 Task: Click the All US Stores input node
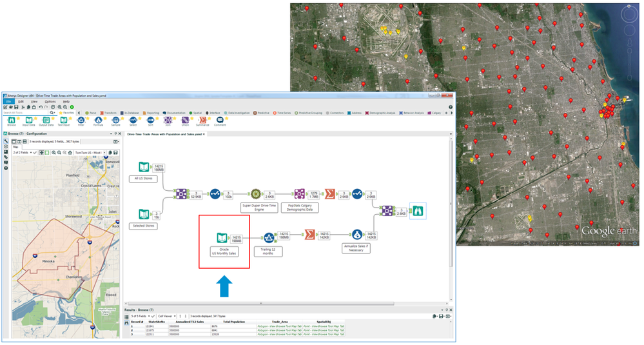point(144,167)
